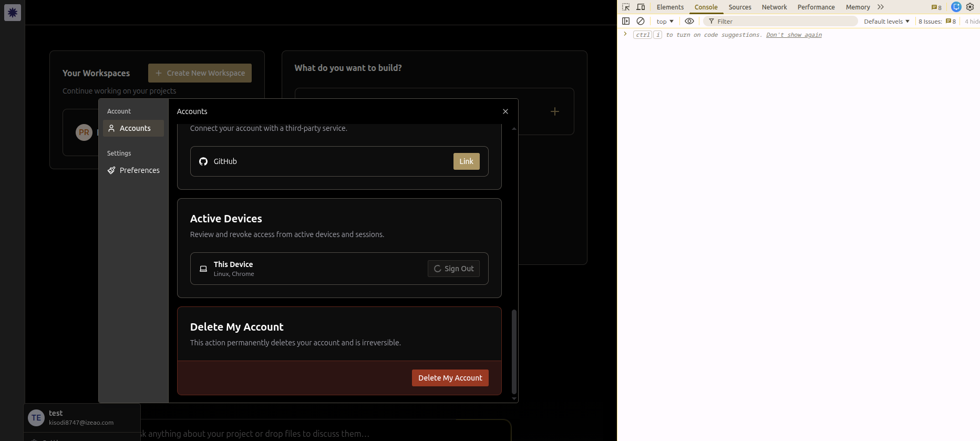Open the top JavaScript context dropdown
The width and height of the screenshot is (980, 441).
pos(665,22)
